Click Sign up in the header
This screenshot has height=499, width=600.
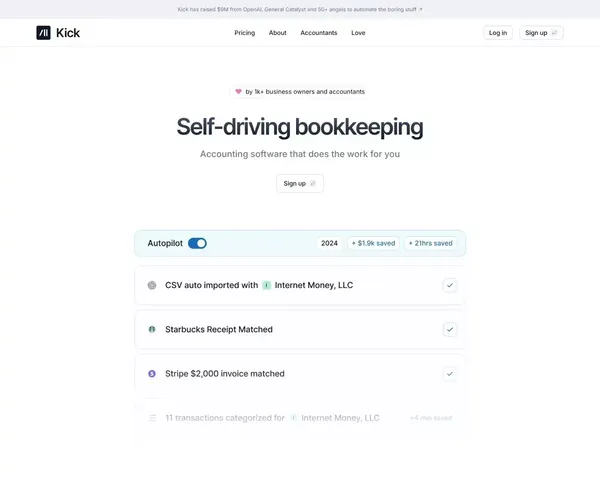tap(541, 33)
